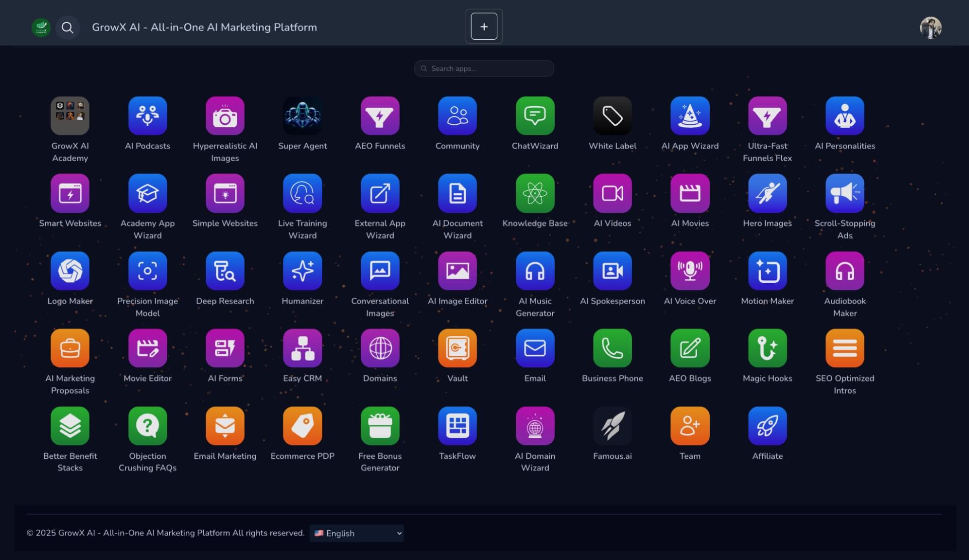
Task: Open TaskFlow app
Action: tap(458, 426)
